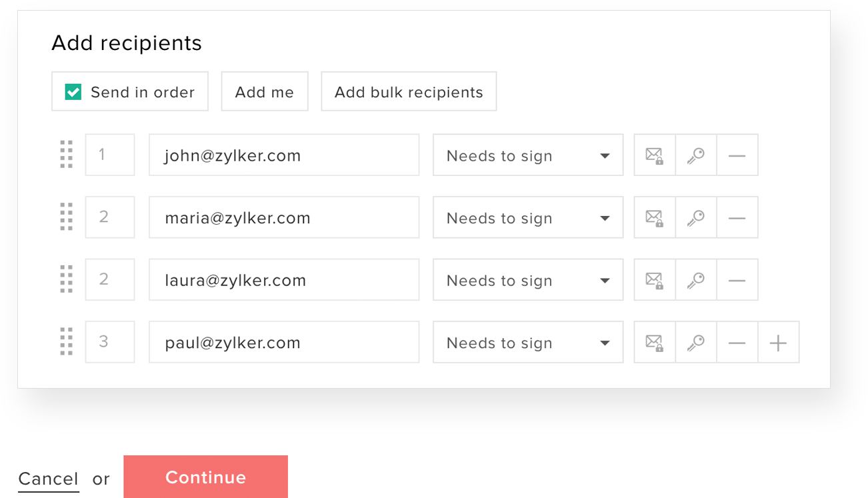Remove recipient laura@zylker.com with the minus icon

coord(737,280)
